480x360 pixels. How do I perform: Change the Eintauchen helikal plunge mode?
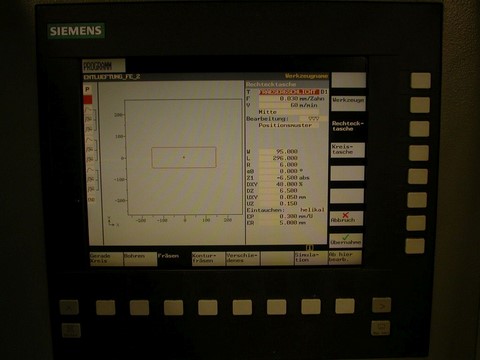pos(312,210)
